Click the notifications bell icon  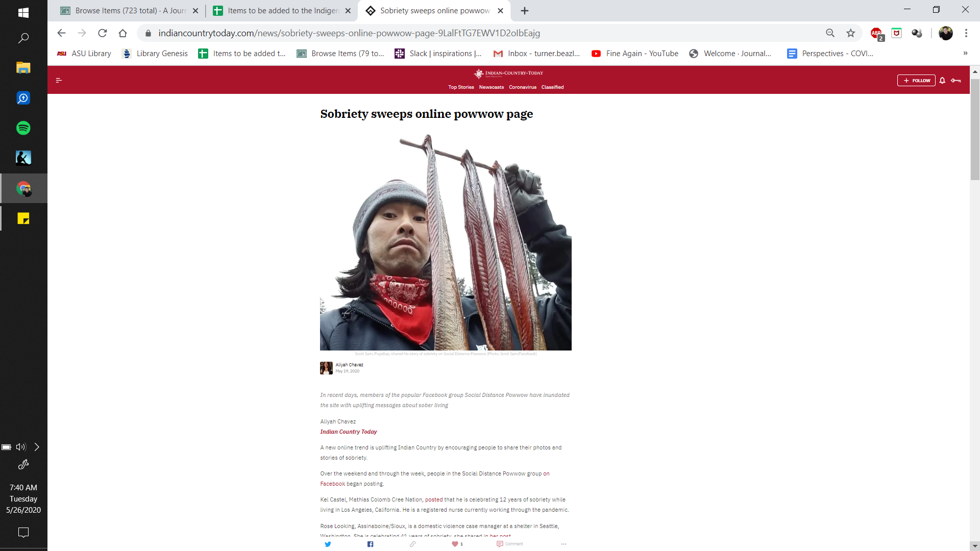[942, 81]
